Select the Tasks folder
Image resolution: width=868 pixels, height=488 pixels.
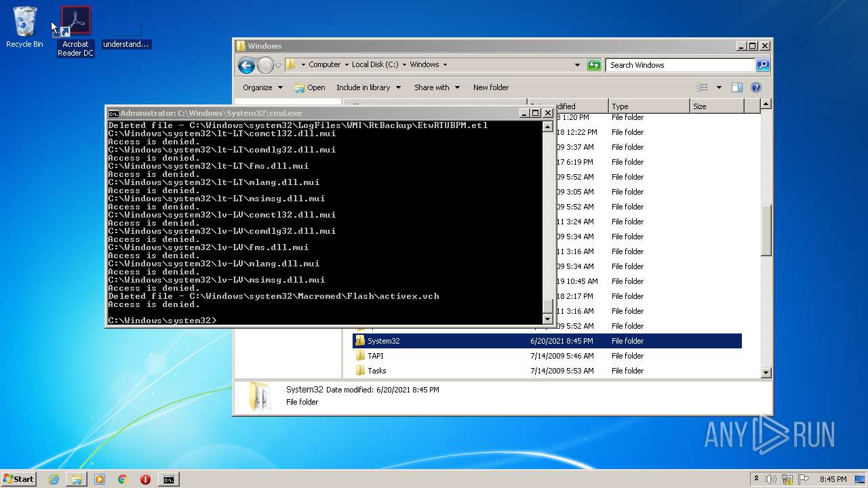pos(376,371)
